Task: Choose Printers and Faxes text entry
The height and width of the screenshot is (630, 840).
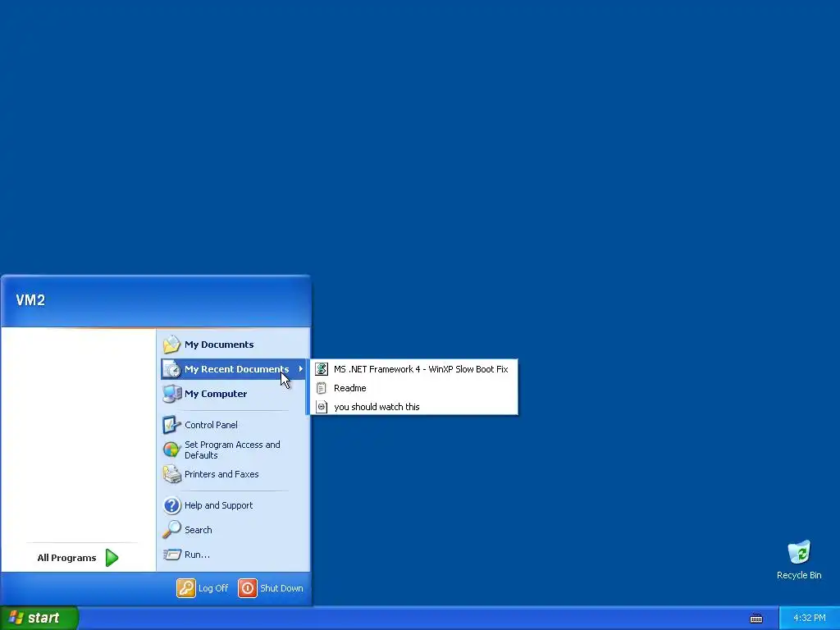Action: coord(221,474)
